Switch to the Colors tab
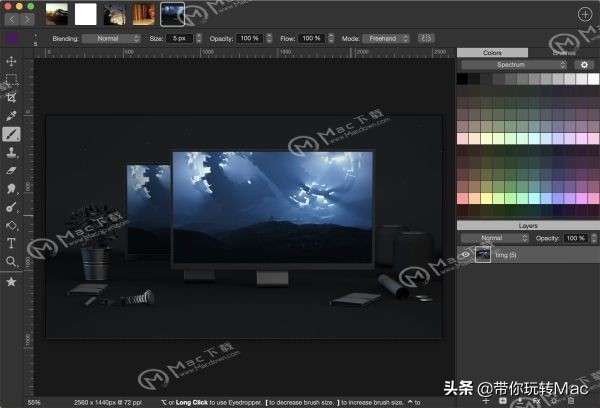This screenshot has height=408, width=600. (492, 53)
